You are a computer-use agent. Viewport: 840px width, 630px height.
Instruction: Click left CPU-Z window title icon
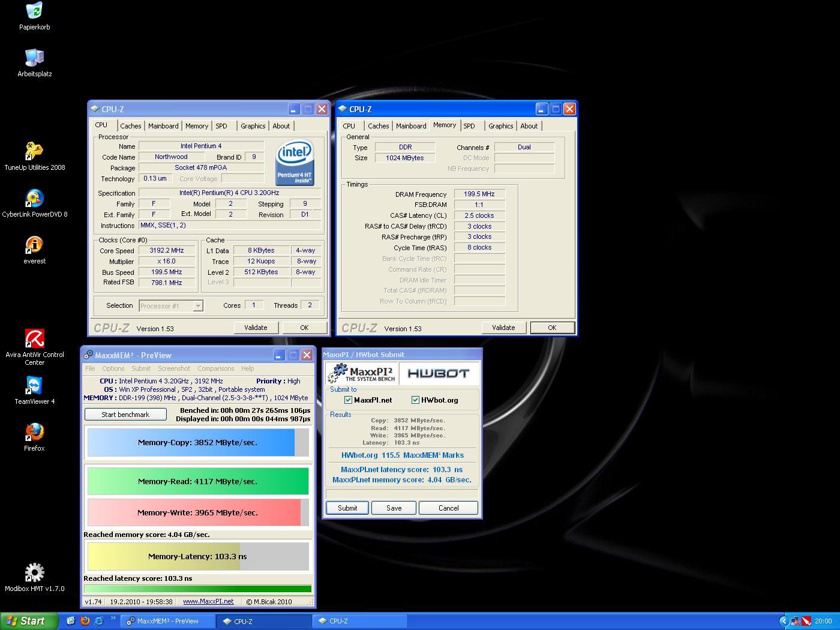[x=95, y=109]
